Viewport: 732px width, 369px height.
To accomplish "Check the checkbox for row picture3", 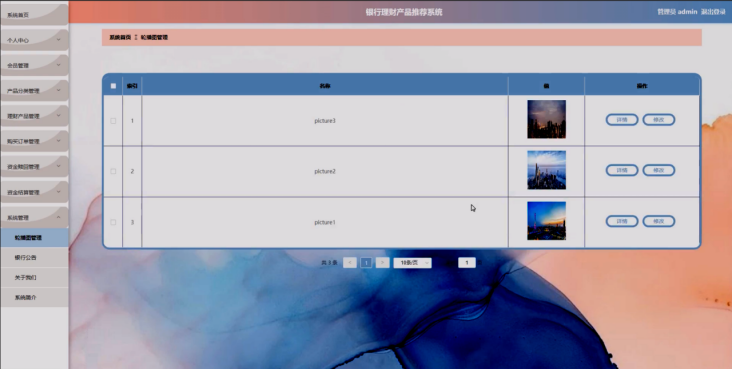I will tap(113, 121).
